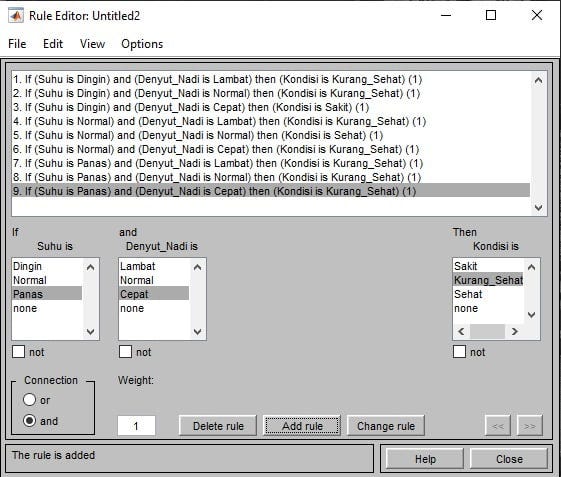Click the << previous button

(498, 425)
